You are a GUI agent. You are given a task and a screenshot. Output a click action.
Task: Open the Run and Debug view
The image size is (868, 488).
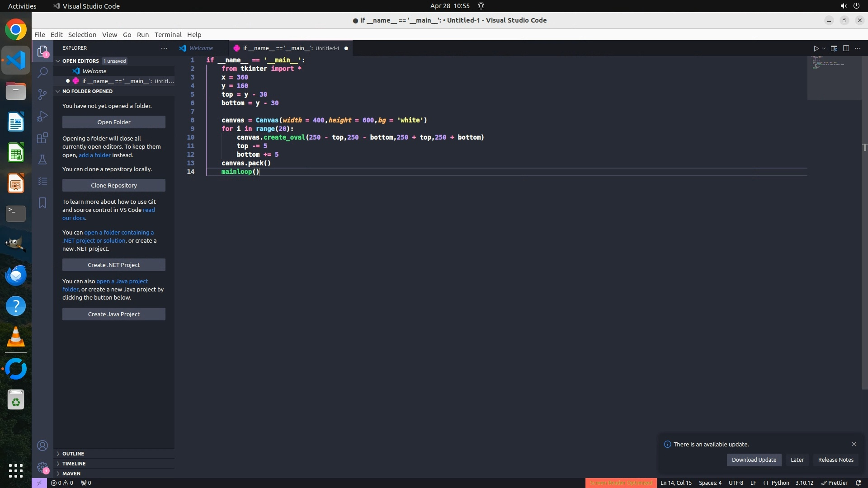(42, 116)
